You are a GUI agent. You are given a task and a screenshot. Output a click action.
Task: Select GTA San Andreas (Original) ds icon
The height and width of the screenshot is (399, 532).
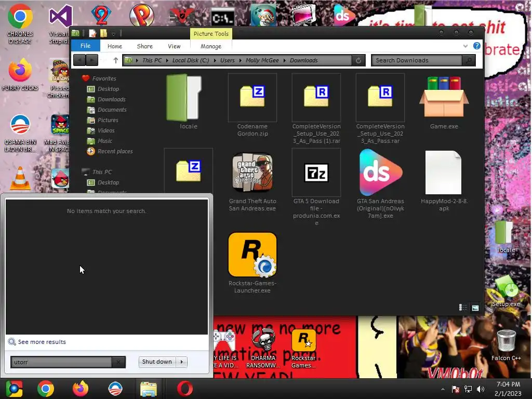pyautogui.click(x=380, y=172)
